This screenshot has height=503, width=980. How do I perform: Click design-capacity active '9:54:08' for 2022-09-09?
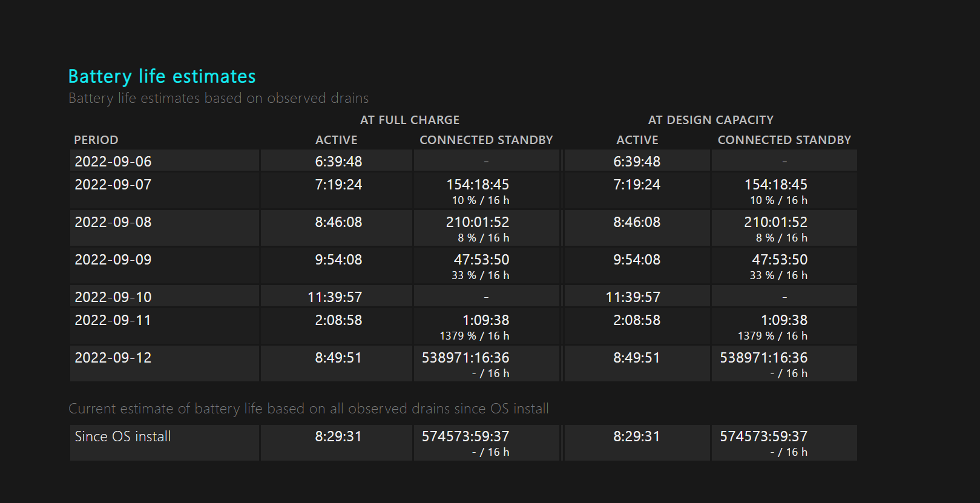point(637,260)
